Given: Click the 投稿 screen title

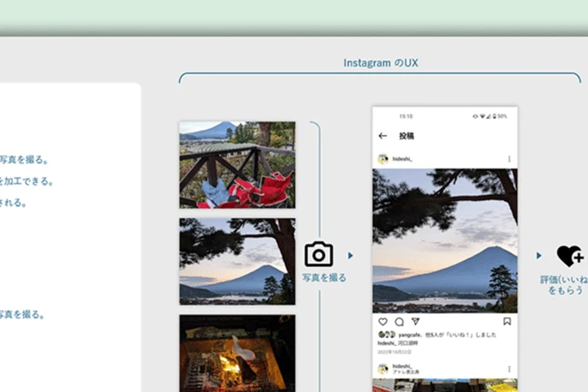Looking at the screenshot, I should pos(407,136).
